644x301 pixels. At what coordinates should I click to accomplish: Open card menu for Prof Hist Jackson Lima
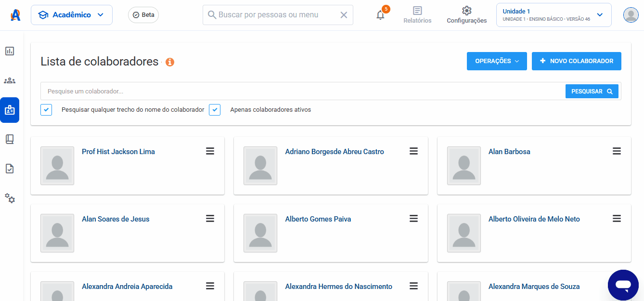[210, 151]
